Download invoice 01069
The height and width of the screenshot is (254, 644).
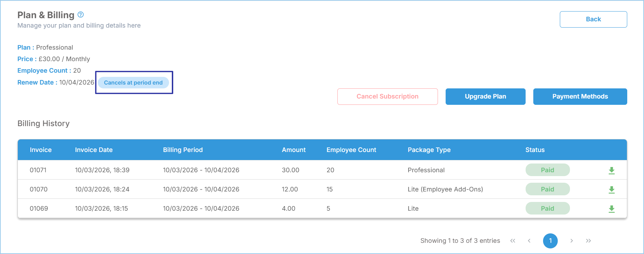(612, 209)
